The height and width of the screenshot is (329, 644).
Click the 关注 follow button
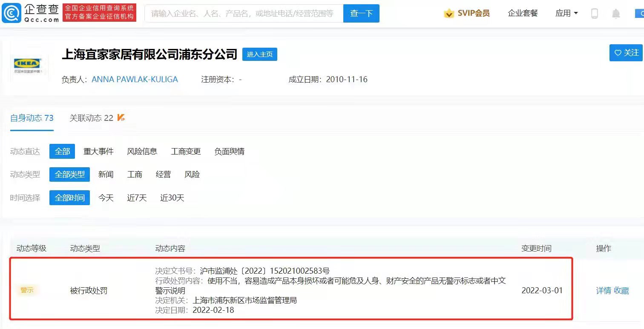pos(626,53)
